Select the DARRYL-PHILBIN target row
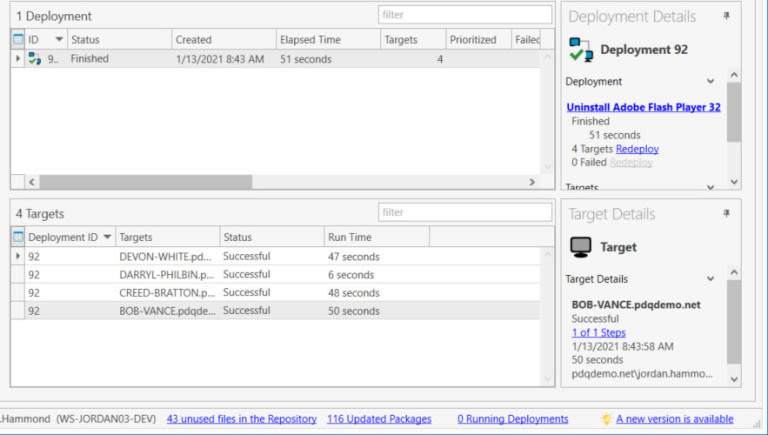 pyautogui.click(x=275, y=274)
